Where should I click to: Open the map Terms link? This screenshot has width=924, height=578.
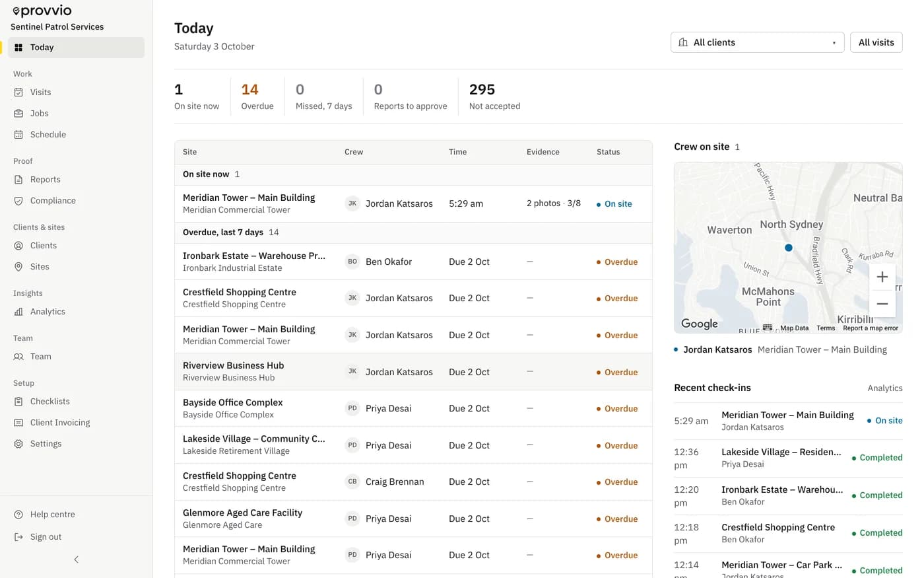point(826,328)
